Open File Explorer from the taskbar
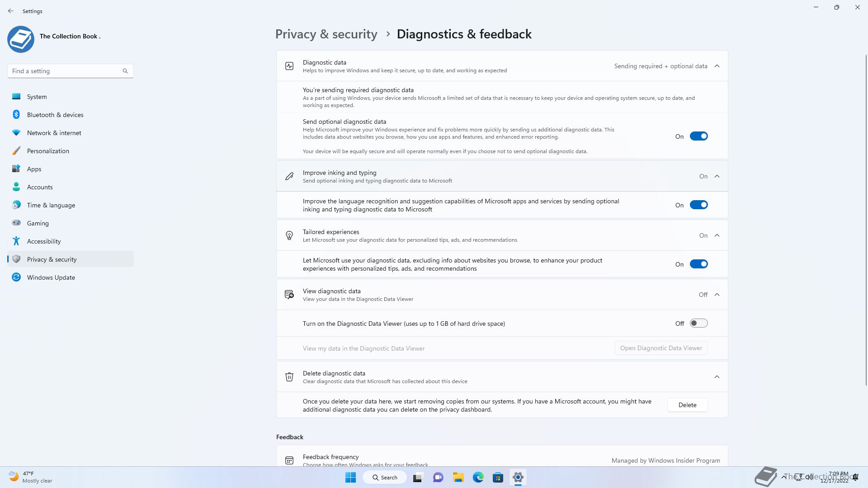 [x=458, y=477]
